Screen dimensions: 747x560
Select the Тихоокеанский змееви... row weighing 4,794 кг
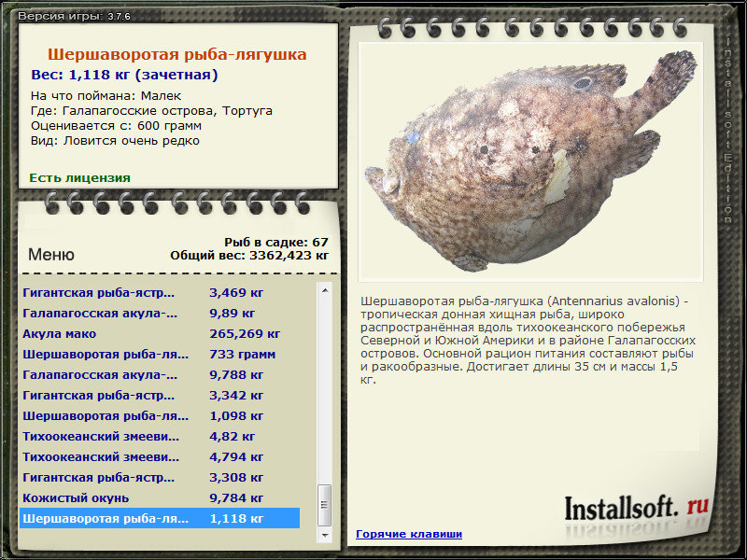pyautogui.click(x=160, y=456)
